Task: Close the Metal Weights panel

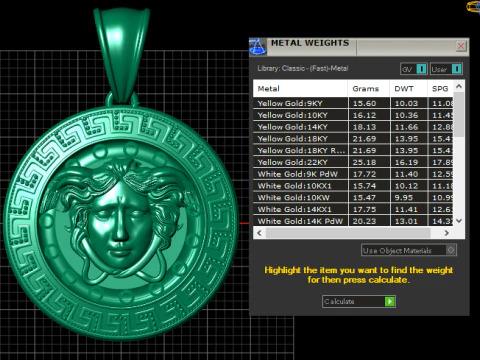Action: 461,46
